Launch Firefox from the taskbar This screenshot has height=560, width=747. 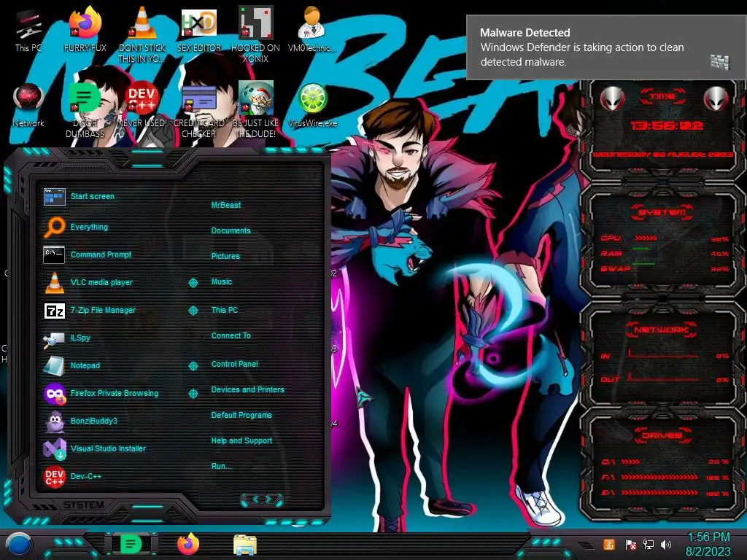[x=188, y=544]
